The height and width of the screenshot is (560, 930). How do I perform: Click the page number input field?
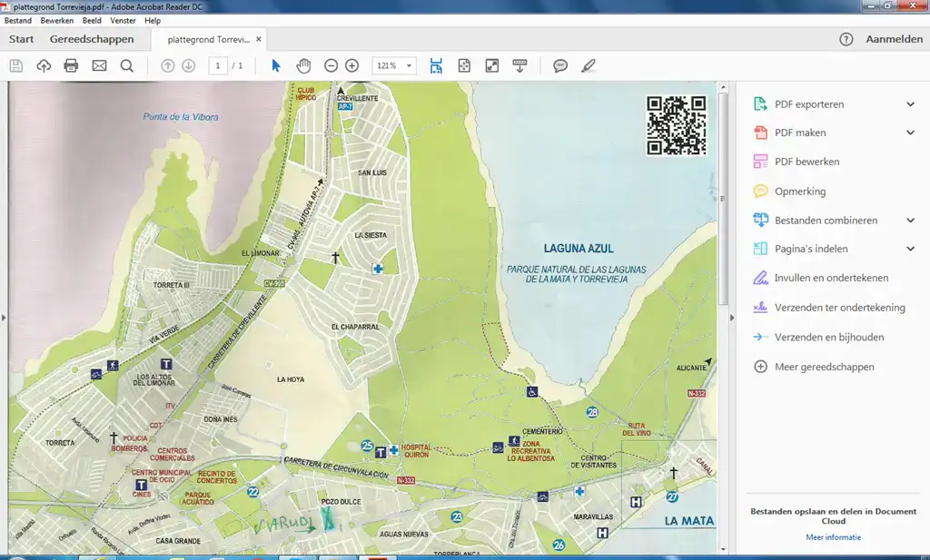218,65
